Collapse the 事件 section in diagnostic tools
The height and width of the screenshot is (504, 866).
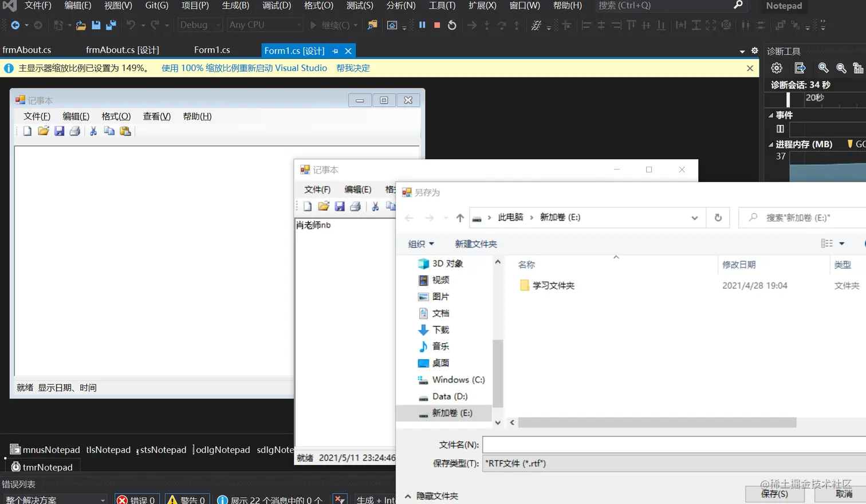pos(771,115)
